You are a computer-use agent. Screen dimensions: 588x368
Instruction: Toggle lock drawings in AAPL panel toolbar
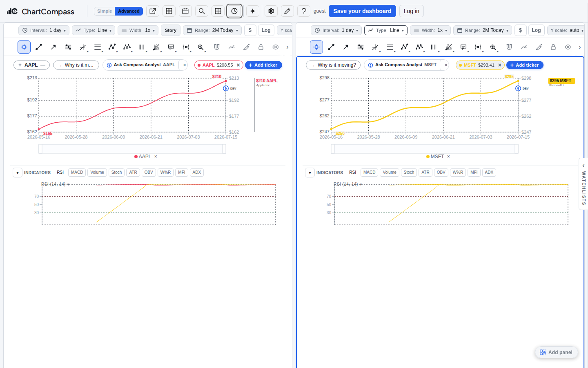click(261, 47)
